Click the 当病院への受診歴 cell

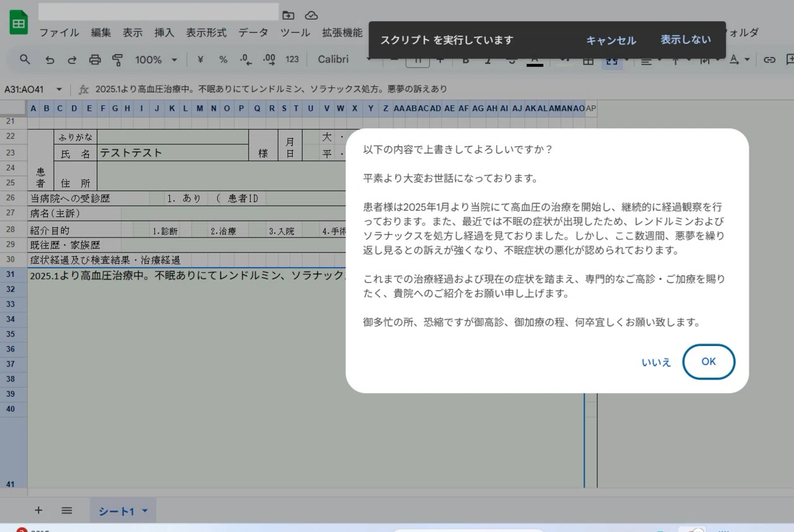[x=89, y=198]
